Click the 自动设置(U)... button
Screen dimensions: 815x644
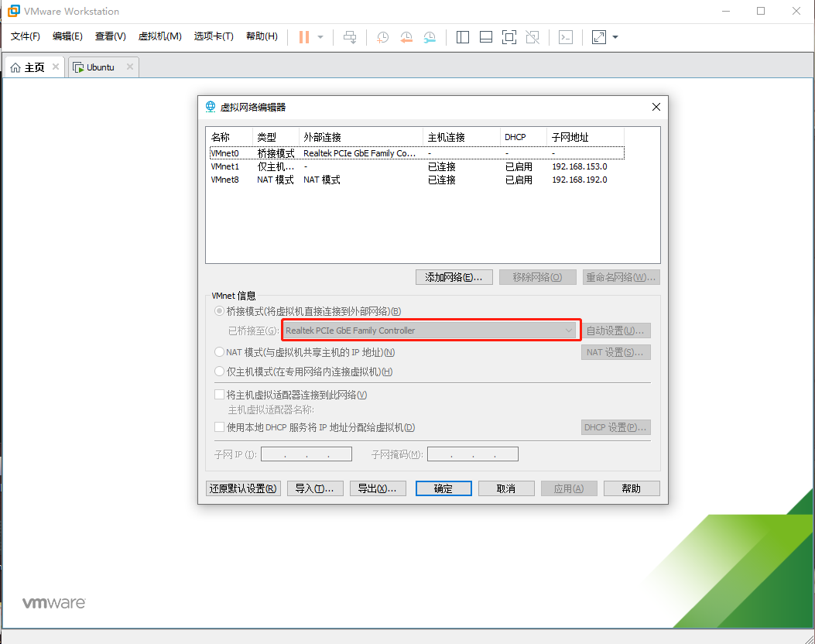(x=615, y=331)
